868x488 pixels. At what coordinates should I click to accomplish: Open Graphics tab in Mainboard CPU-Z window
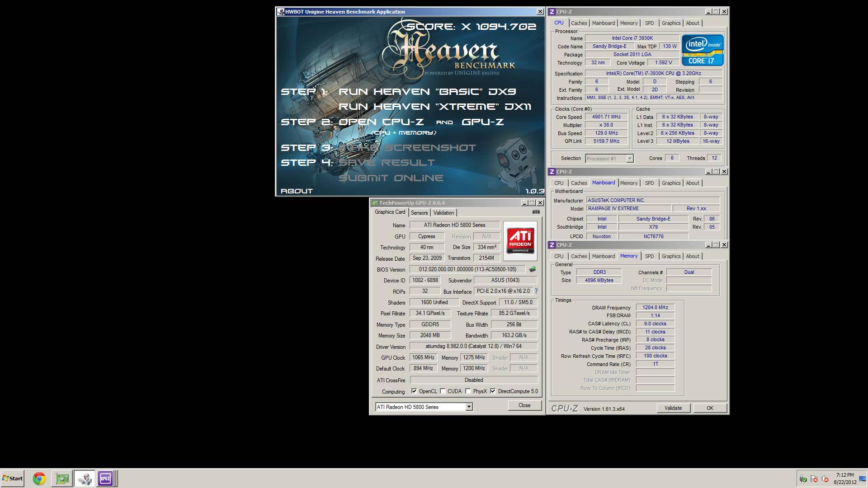(x=671, y=183)
